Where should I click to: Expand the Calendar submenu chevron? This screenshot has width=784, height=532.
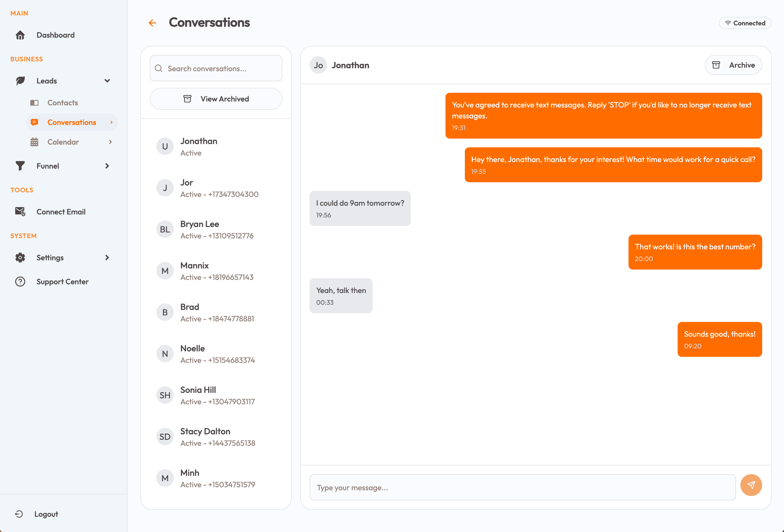(x=110, y=142)
